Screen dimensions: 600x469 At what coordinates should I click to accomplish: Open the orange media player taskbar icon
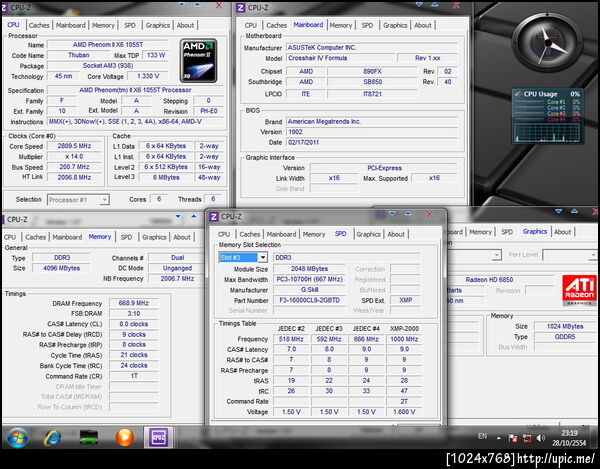click(x=124, y=437)
